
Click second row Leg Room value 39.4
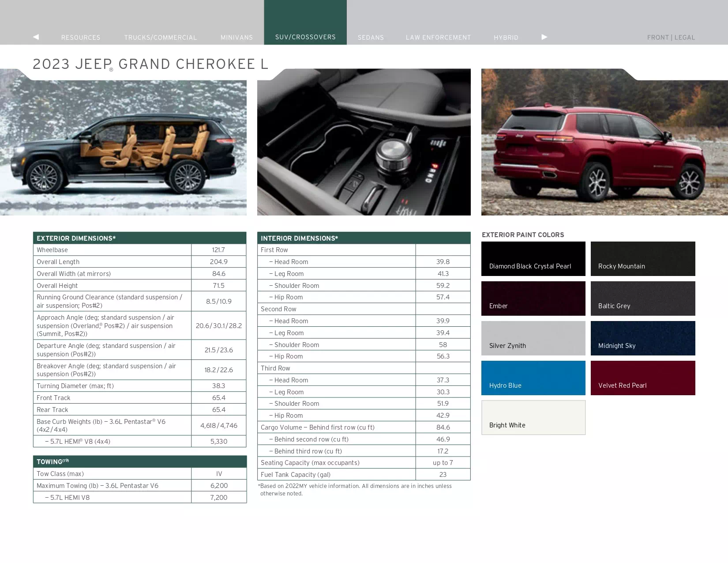(443, 333)
